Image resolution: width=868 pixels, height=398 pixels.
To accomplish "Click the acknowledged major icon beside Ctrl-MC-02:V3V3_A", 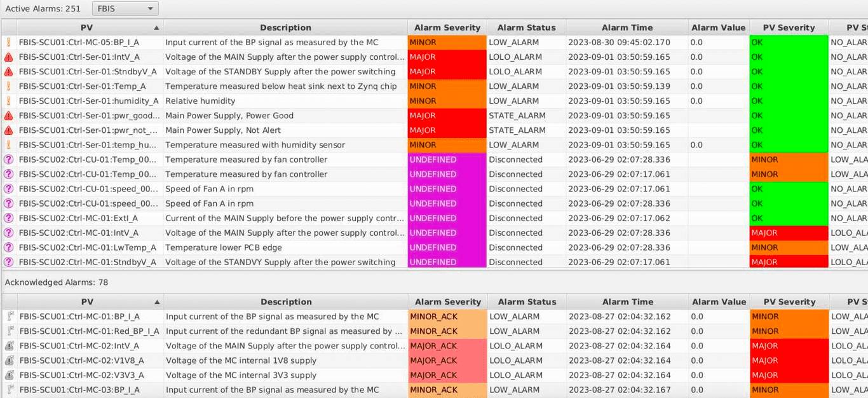I will point(10,375).
